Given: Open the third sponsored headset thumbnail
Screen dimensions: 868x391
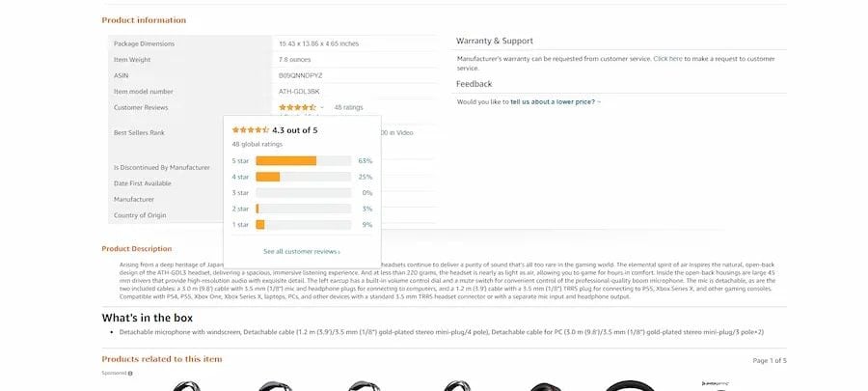Looking at the screenshot, I should point(364,385).
